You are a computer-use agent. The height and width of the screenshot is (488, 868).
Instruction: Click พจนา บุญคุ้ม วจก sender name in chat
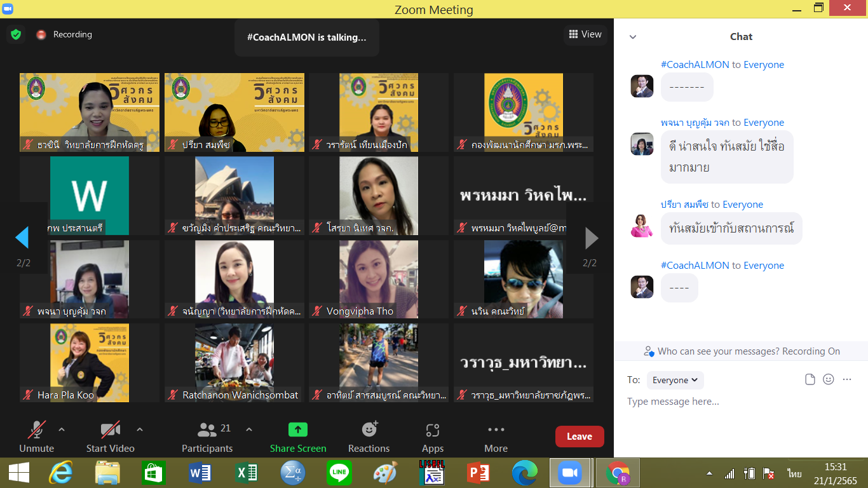coord(695,123)
